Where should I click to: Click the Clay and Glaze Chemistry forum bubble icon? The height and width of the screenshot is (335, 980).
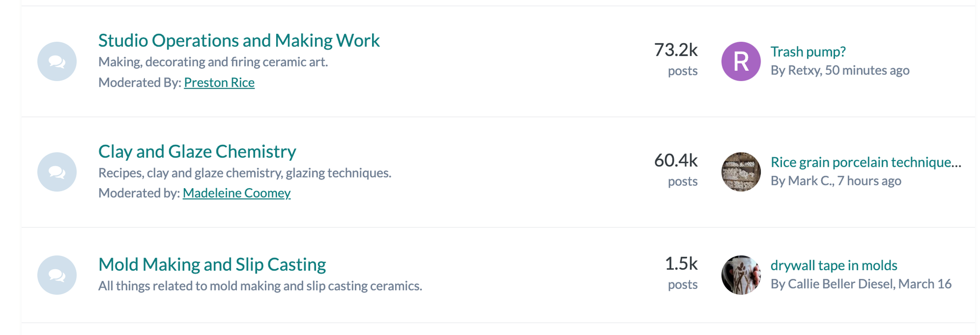click(57, 172)
